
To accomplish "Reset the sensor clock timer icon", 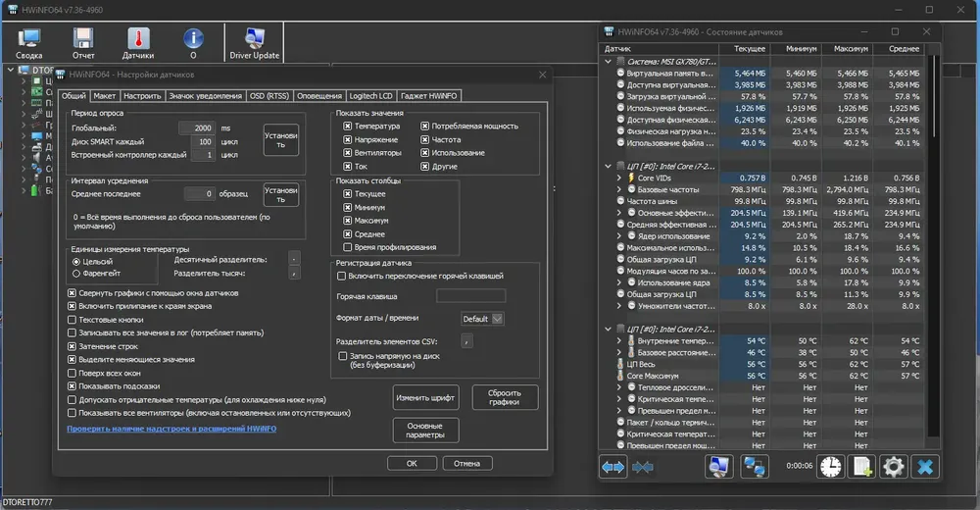I will 831,467.
